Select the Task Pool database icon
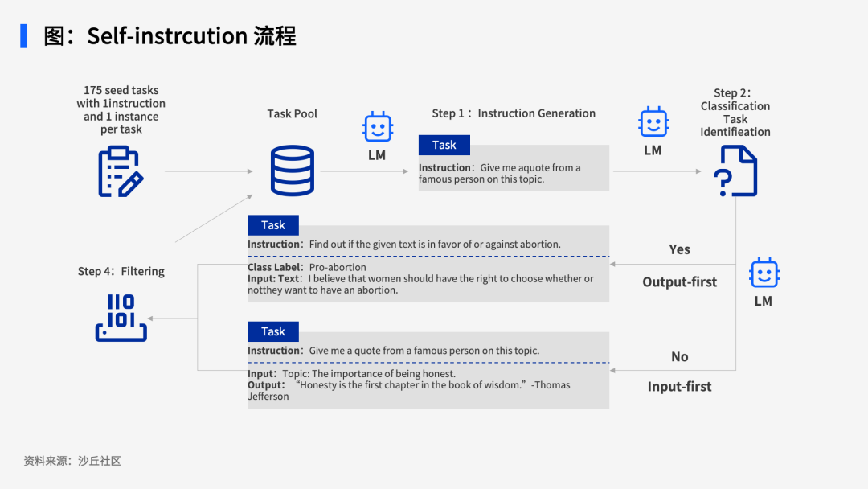868x489 pixels. click(x=293, y=171)
